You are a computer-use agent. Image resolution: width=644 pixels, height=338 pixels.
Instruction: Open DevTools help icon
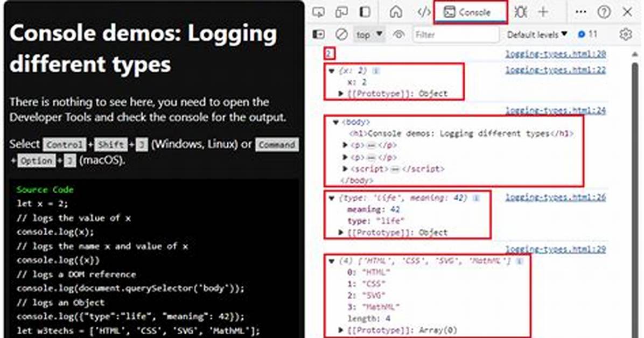[604, 12]
